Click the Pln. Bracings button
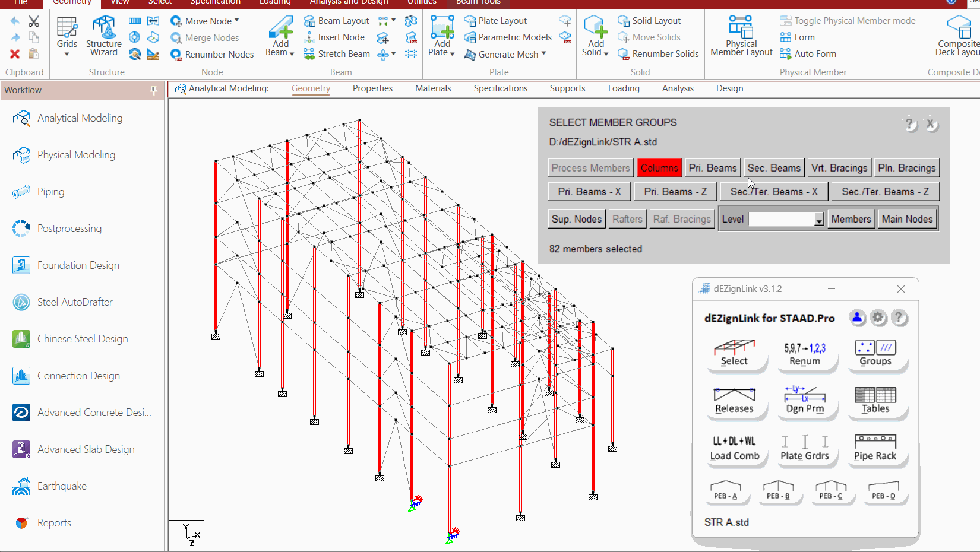 coord(907,168)
